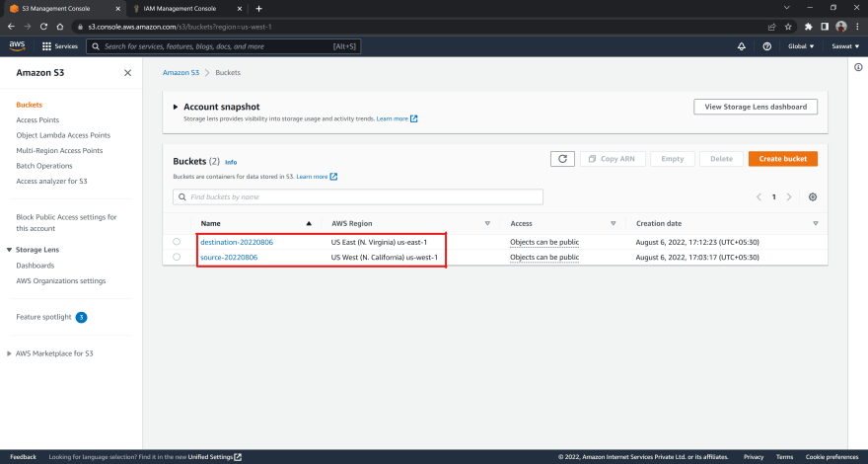Open the Saswat account dropdown
Viewport: 868px width, 464px height.
pos(845,46)
